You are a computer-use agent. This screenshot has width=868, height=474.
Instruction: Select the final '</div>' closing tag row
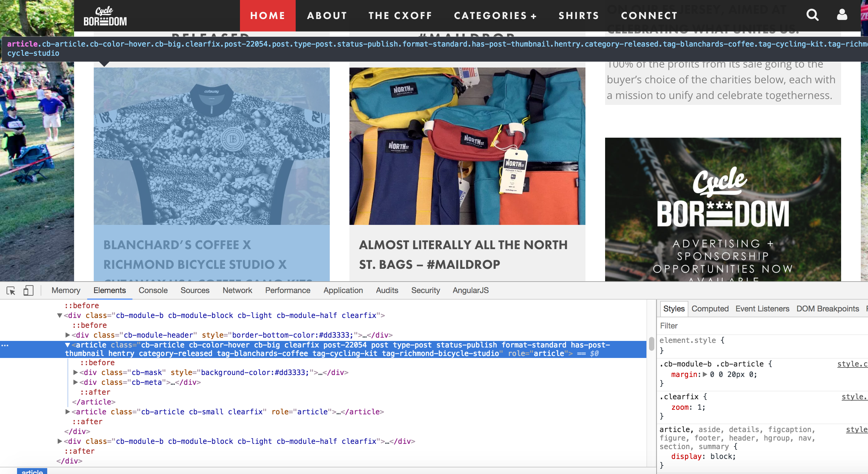69,461
